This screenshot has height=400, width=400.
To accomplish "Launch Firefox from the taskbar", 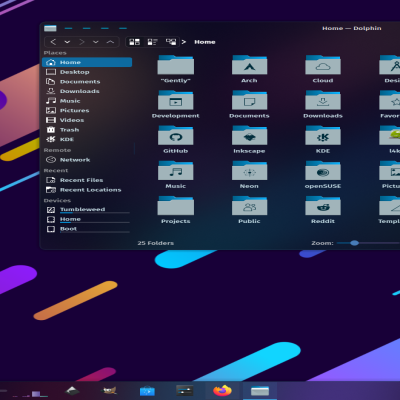I will tap(222, 390).
